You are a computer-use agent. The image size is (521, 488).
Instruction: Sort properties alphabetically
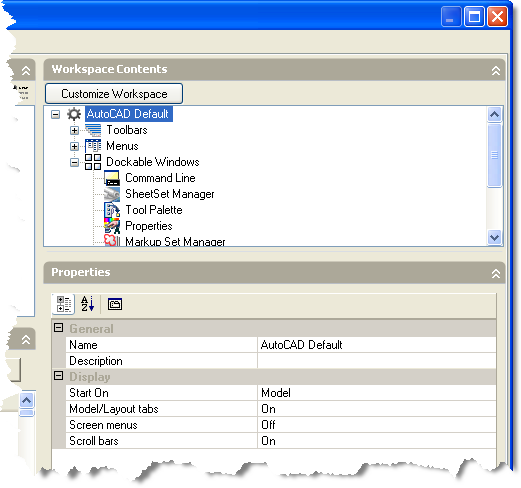coord(88,304)
